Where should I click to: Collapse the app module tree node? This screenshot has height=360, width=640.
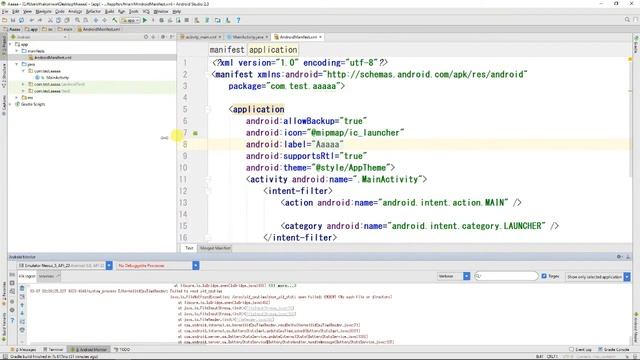tap(10, 44)
